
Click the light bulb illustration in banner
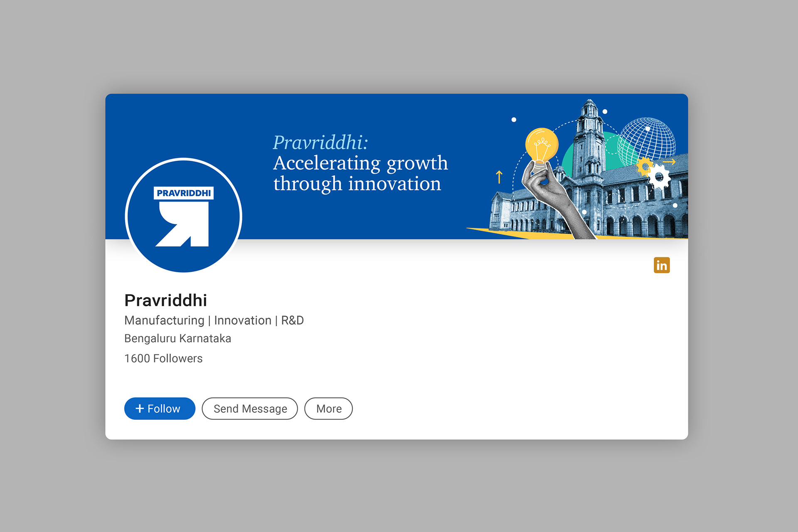541,149
